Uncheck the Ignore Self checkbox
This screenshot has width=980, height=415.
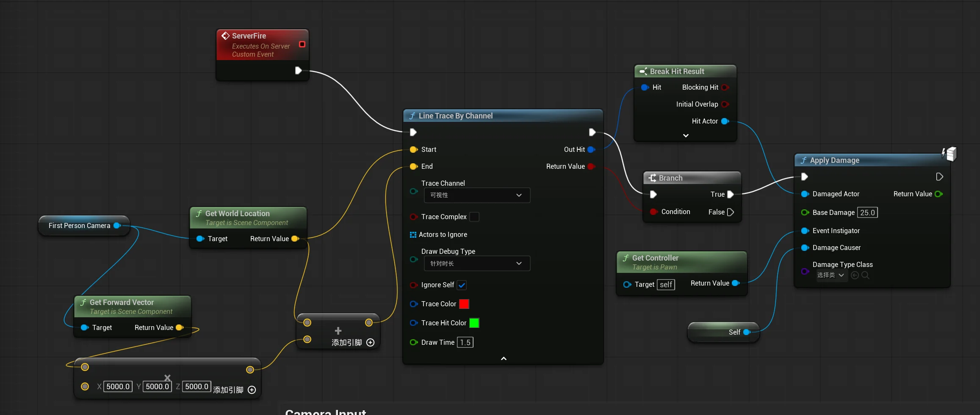coord(462,285)
